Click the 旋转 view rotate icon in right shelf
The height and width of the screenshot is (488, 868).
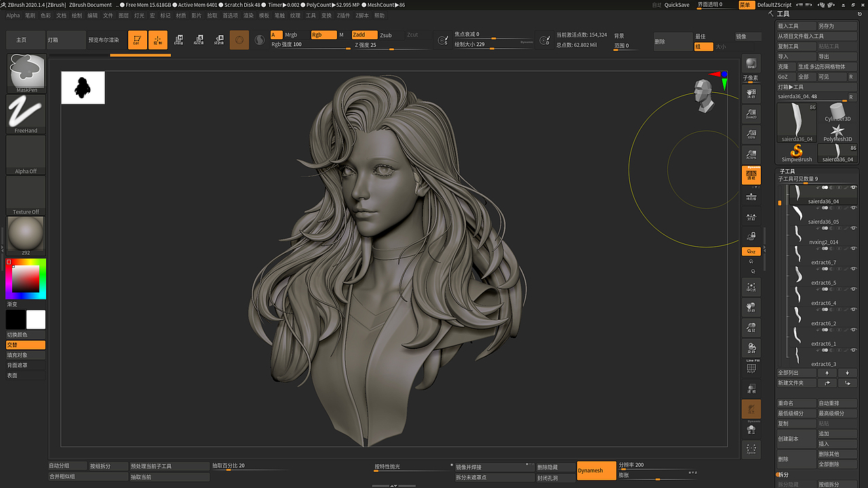(751, 348)
